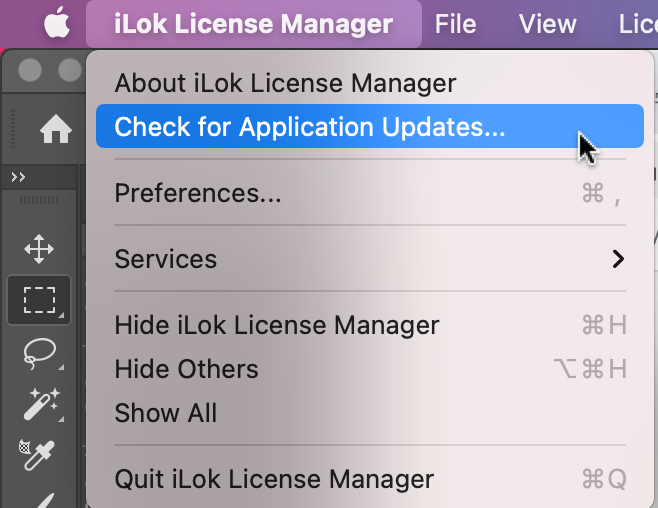This screenshot has height=508, width=658.
Task: Select the Rectangular Marquee tool
Action: pos(39,299)
